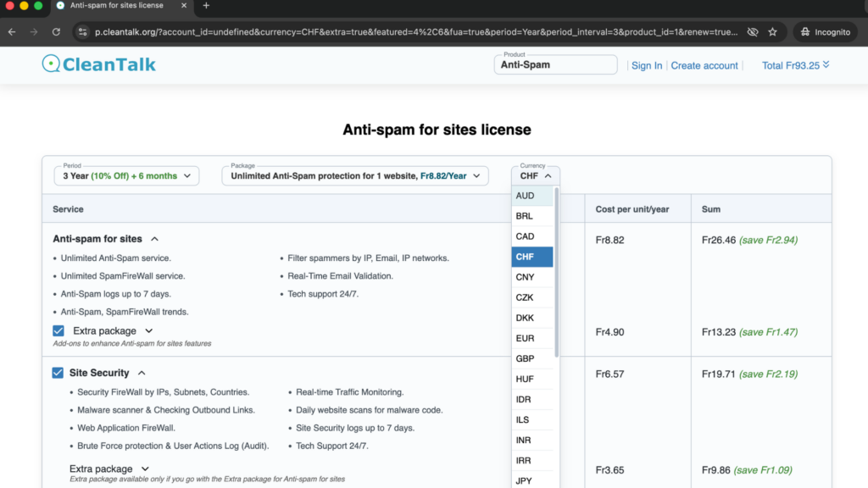Select IDR currency option
The height and width of the screenshot is (488, 868).
[x=532, y=400]
